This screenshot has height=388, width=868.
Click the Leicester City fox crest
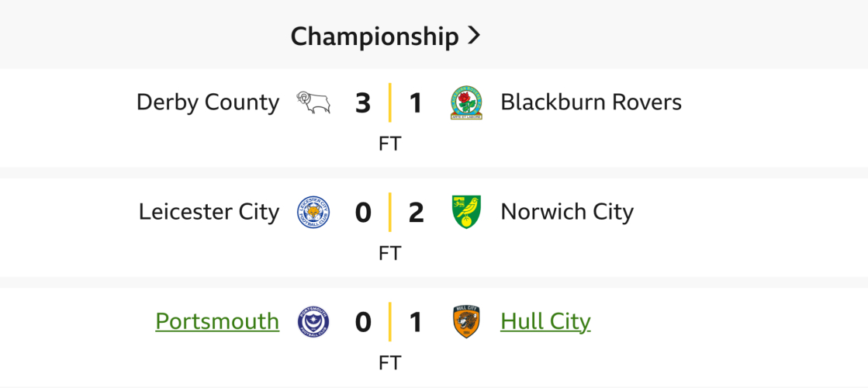coord(313,212)
